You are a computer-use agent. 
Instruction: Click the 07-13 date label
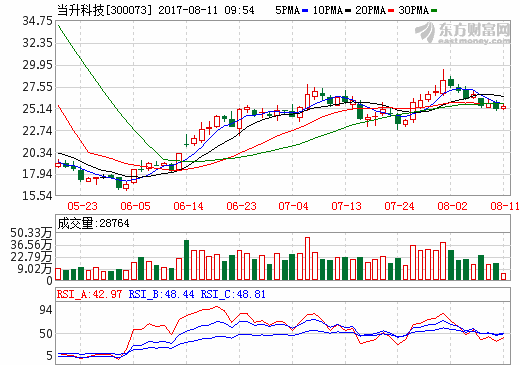(346, 206)
